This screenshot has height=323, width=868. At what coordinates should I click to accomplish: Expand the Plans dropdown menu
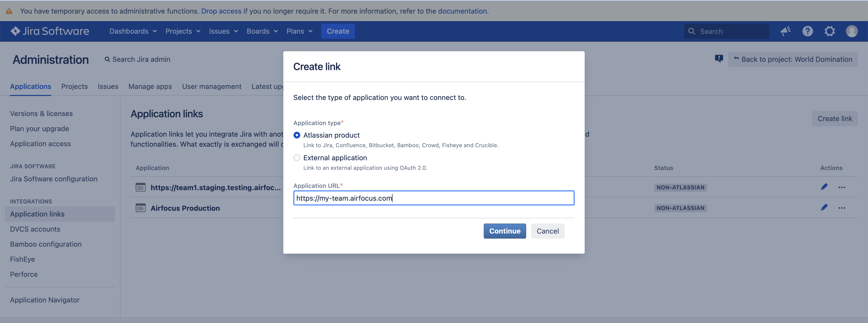[x=300, y=31]
